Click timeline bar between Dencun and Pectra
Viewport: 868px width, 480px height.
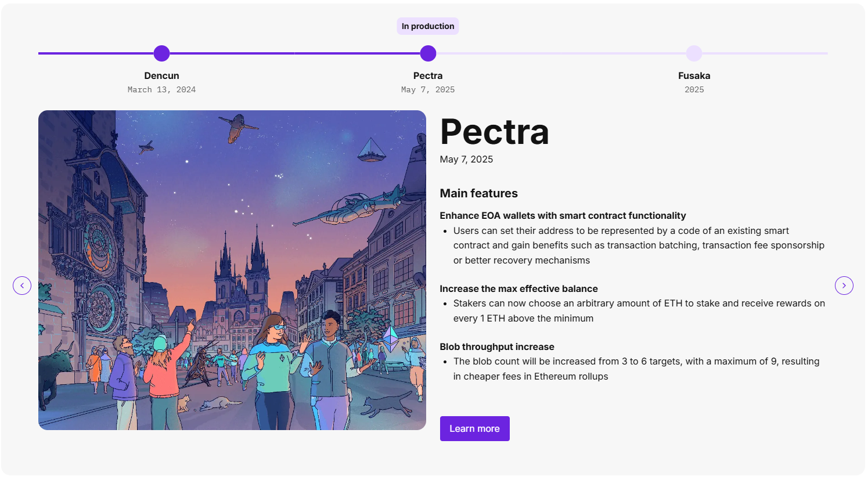coord(295,53)
